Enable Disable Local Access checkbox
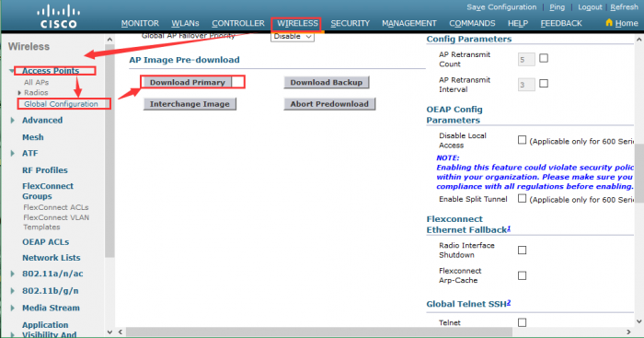 coord(522,140)
